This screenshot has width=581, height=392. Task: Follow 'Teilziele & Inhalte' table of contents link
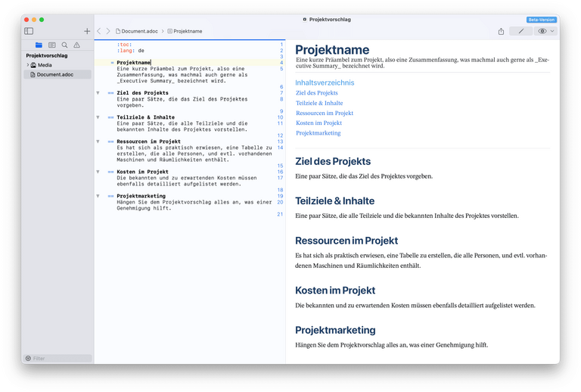(319, 103)
